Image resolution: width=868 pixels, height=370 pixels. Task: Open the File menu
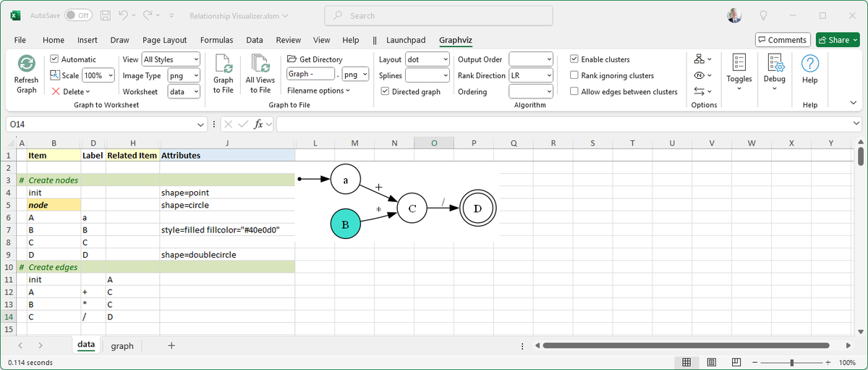coord(20,40)
